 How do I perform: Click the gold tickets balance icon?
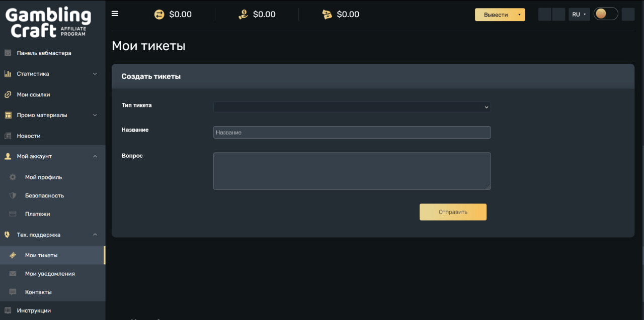pyautogui.click(x=327, y=15)
